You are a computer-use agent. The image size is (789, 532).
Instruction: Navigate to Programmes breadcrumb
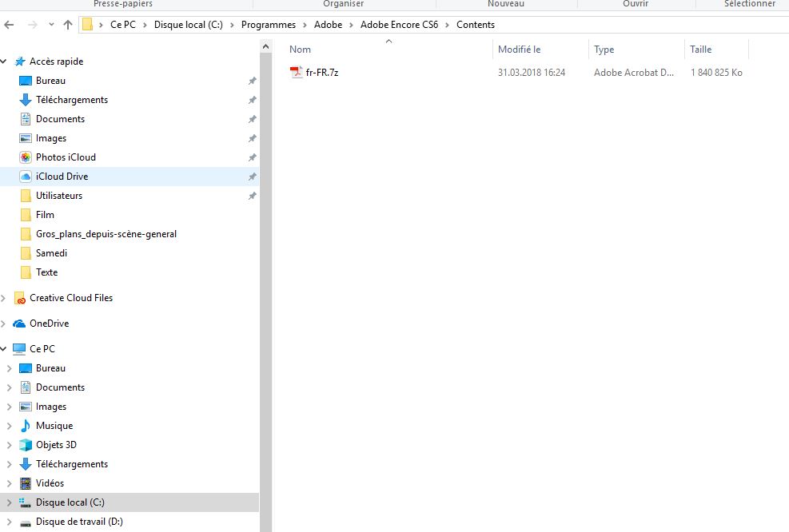click(269, 25)
